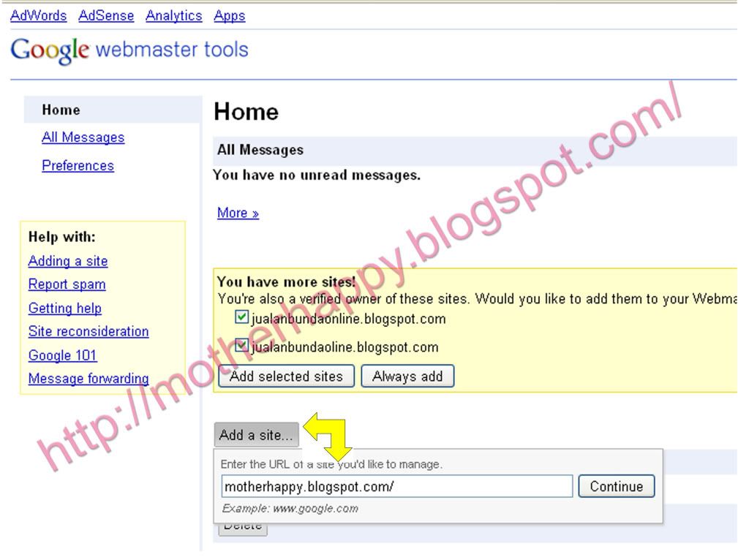
Task: Open the Apps link
Action: 229,15
